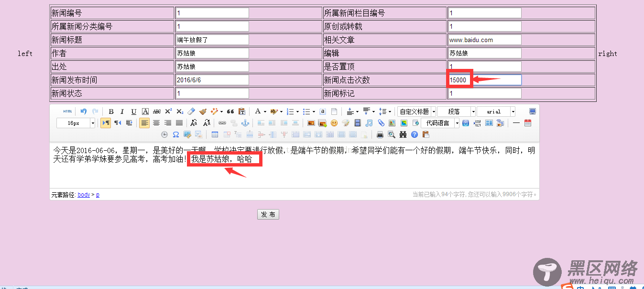Open the 代码语言 code language dropdown
Image resolution: width=644 pixels, height=289 pixels.
[x=440, y=123]
